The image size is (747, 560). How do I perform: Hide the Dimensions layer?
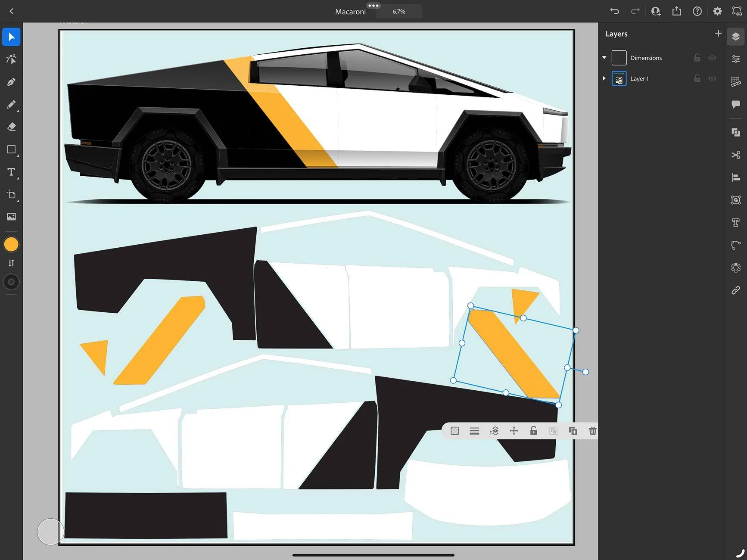coord(712,58)
